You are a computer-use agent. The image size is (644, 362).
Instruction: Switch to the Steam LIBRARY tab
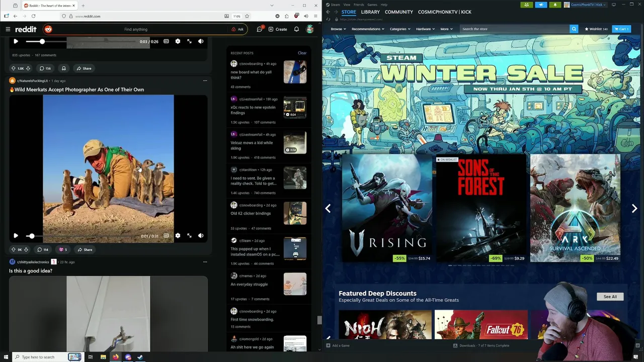coord(370,12)
